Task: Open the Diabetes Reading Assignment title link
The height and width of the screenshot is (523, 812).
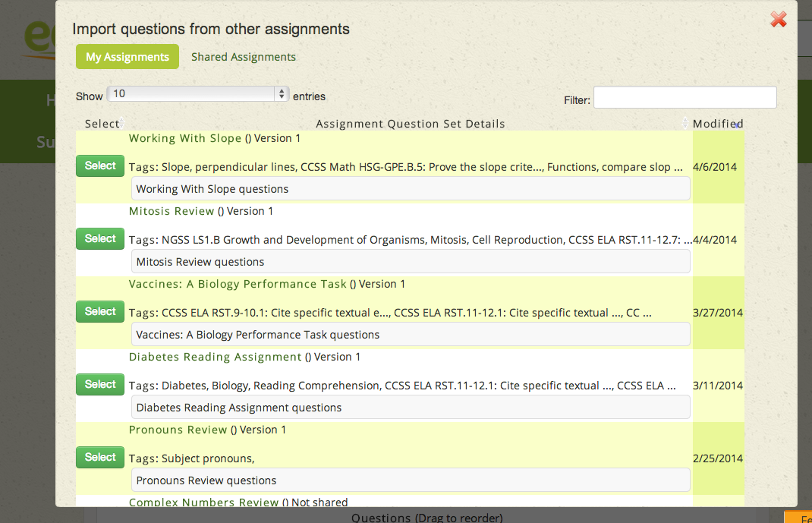Action: coord(215,357)
